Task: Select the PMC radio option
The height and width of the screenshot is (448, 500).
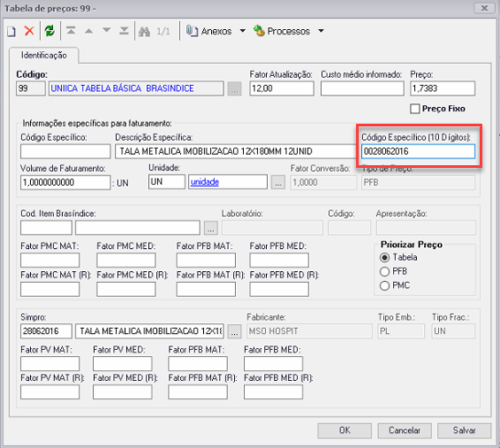Action: tap(384, 285)
